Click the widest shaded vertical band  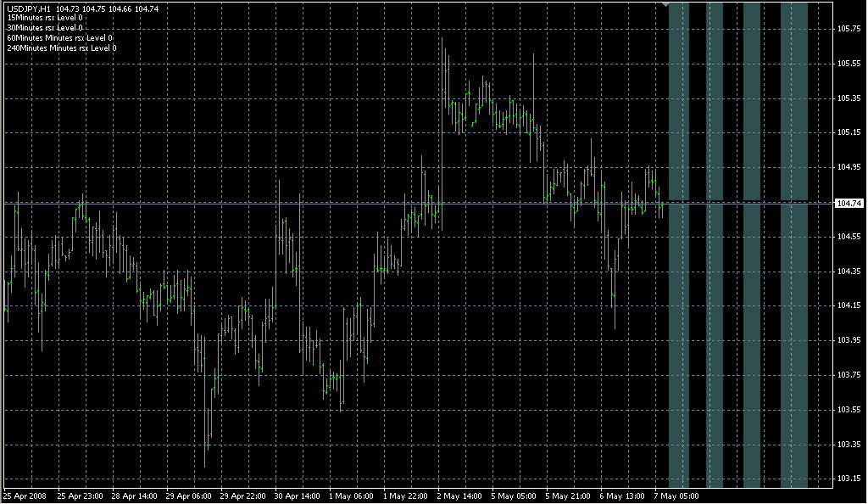tap(793, 245)
